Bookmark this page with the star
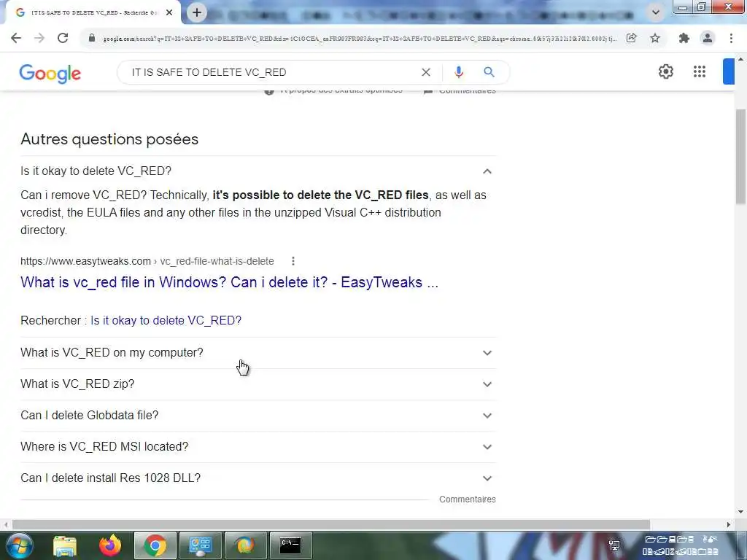This screenshot has width=747, height=560. click(x=655, y=38)
